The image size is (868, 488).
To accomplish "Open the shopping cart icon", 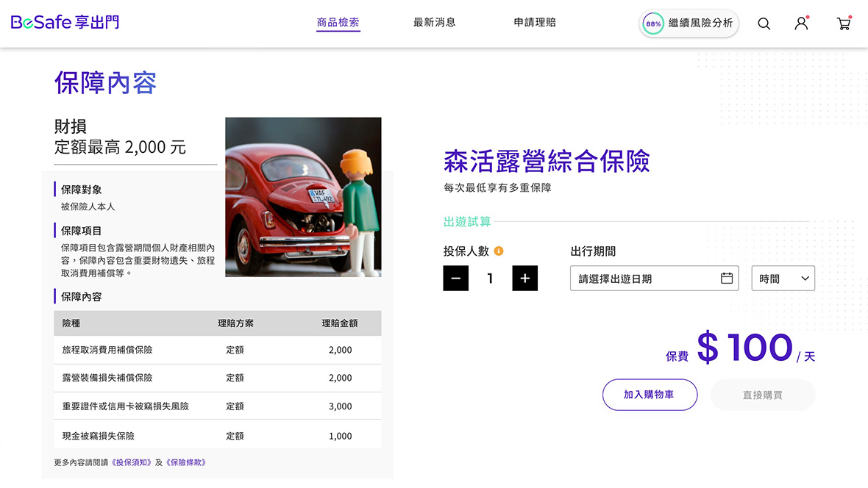I will 843,24.
